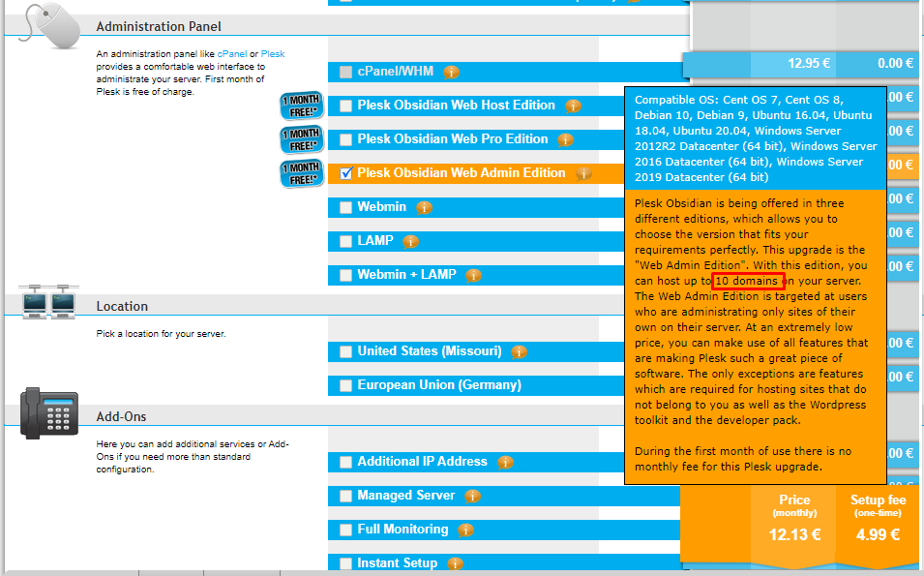The width and height of the screenshot is (924, 576).
Task: Open info icon for Plesk Web Admin Edition
Action: pyautogui.click(x=583, y=174)
